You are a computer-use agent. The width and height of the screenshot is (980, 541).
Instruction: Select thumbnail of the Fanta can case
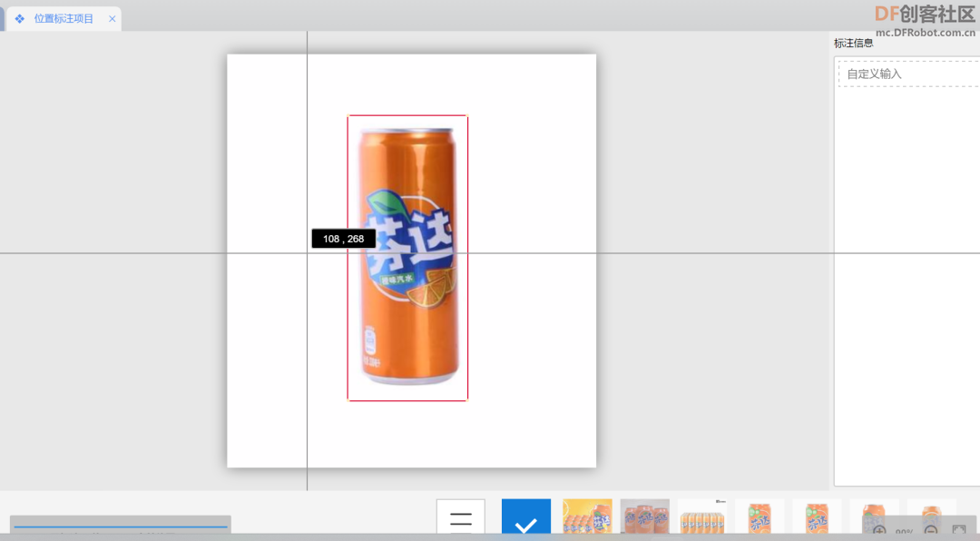[702, 516]
